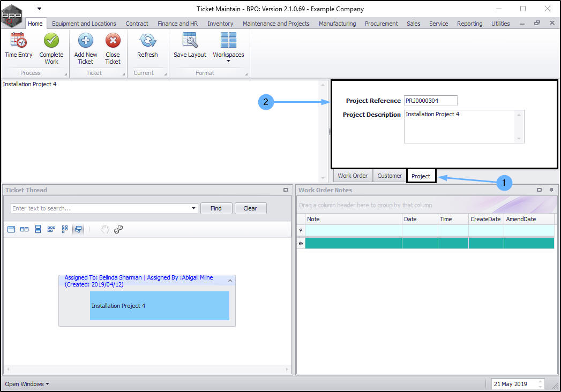Click the filter row Note cell
The width and height of the screenshot is (561, 392).
[x=353, y=231]
